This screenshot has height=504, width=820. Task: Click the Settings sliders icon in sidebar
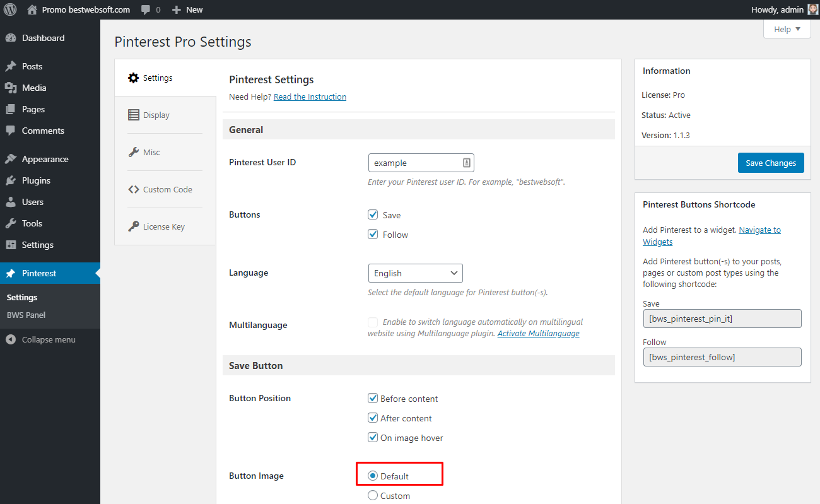11,245
